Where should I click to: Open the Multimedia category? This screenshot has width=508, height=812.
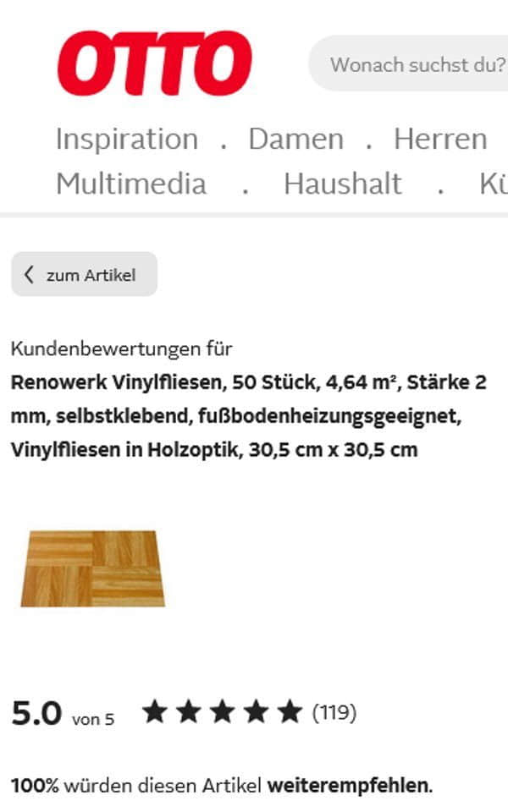[131, 184]
